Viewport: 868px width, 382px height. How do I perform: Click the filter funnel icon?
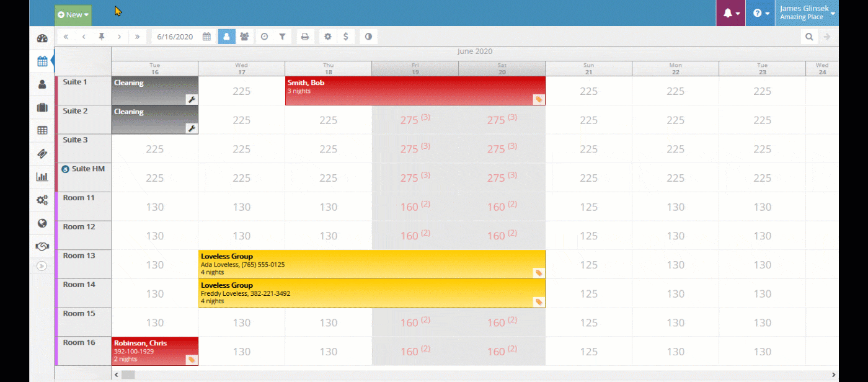click(x=282, y=37)
